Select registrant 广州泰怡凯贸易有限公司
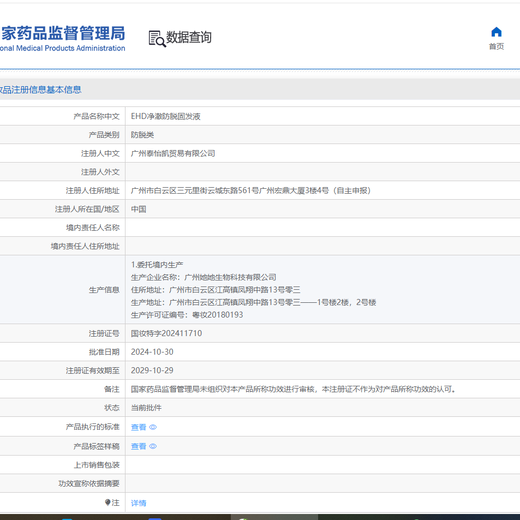The height and width of the screenshot is (520, 520). [x=173, y=153]
